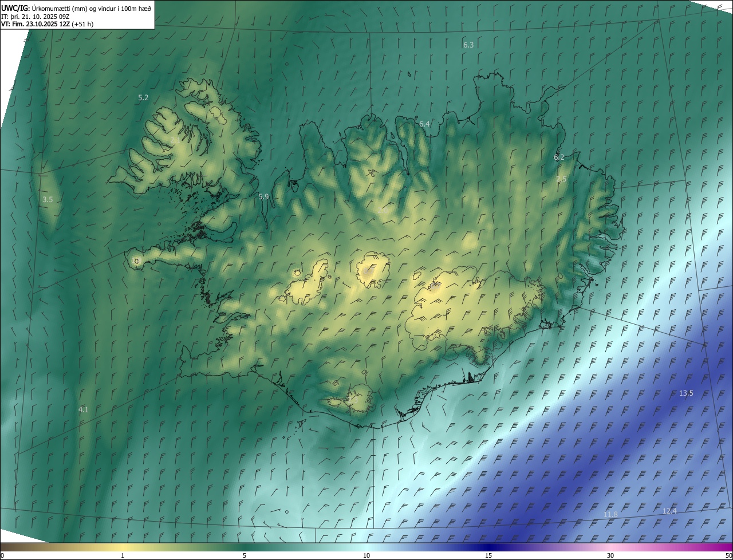Click the color scale tick label "15"
The width and height of the screenshot is (733, 560).
click(x=488, y=556)
